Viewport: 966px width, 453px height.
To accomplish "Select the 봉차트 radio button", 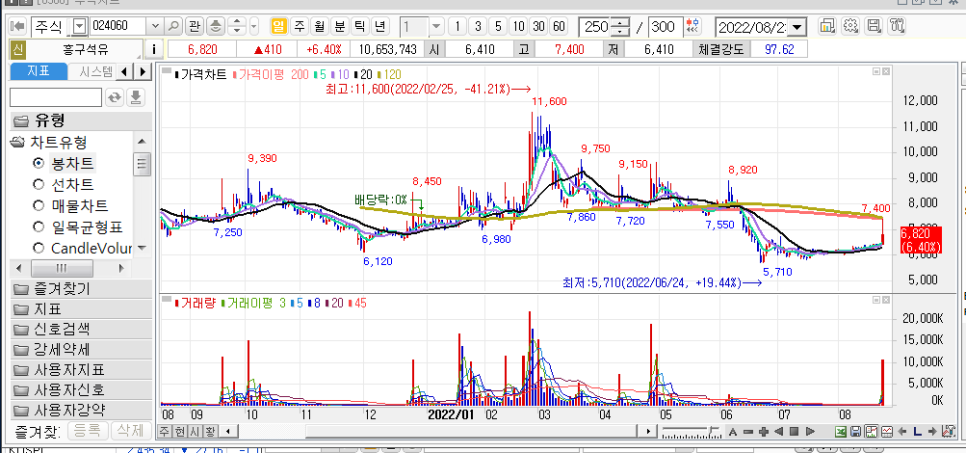I will (39, 163).
